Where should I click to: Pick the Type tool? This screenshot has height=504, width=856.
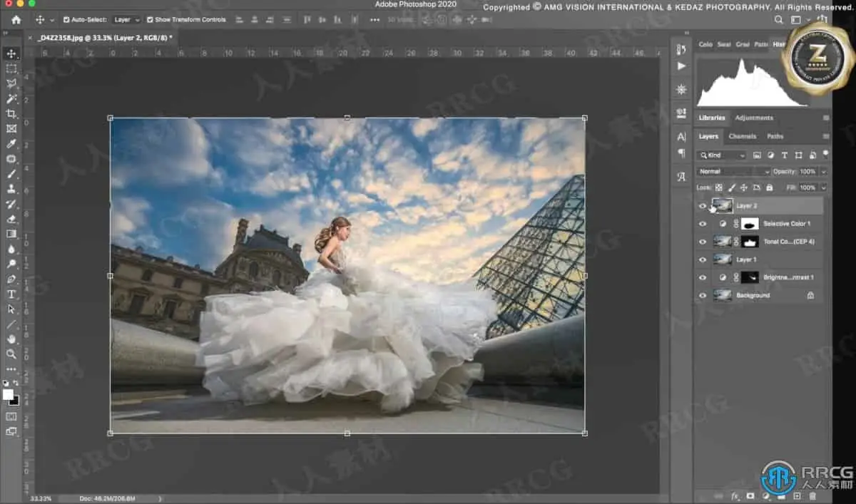point(11,294)
